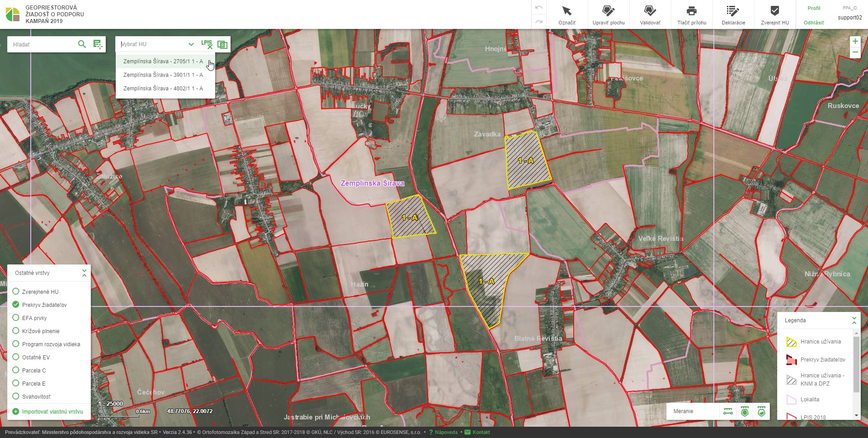Click the application logo icon
Screen dimensions: 868x438
[x=13, y=14]
